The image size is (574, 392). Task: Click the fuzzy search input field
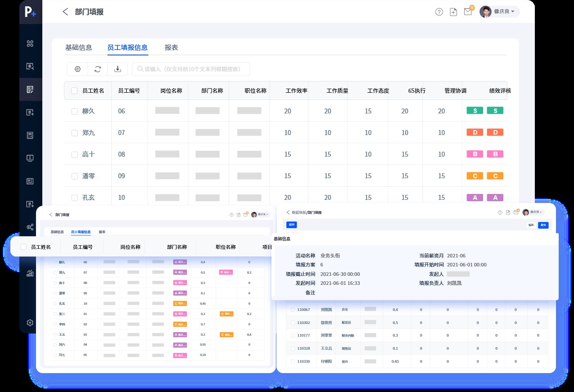191,69
